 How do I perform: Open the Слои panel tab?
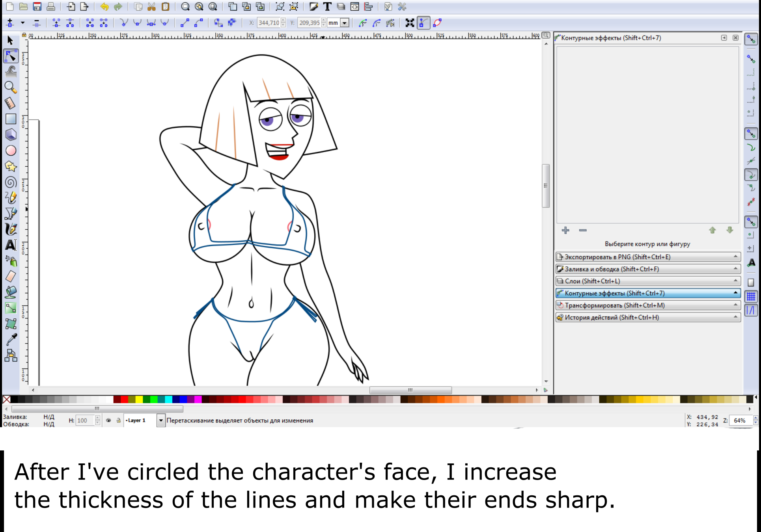click(648, 281)
